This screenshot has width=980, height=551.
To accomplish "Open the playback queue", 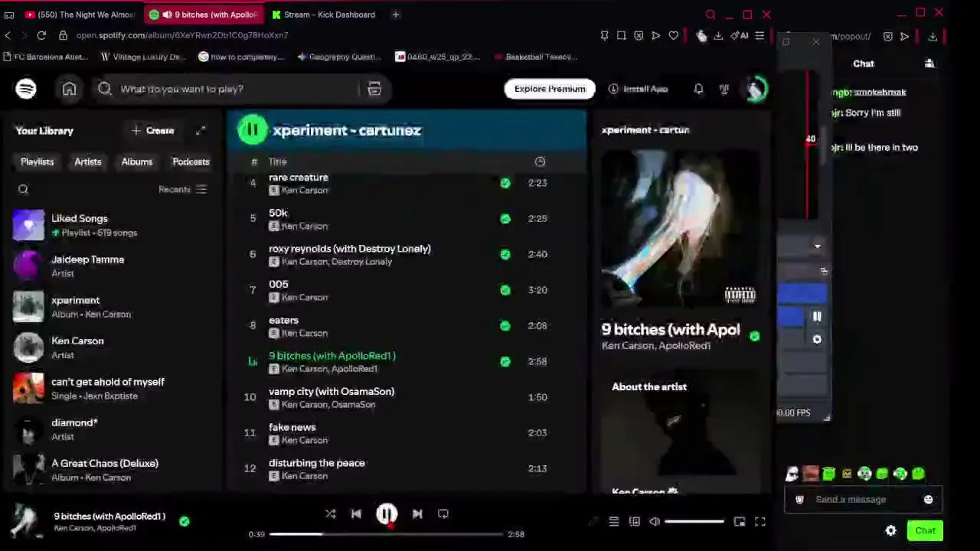I will (x=613, y=522).
